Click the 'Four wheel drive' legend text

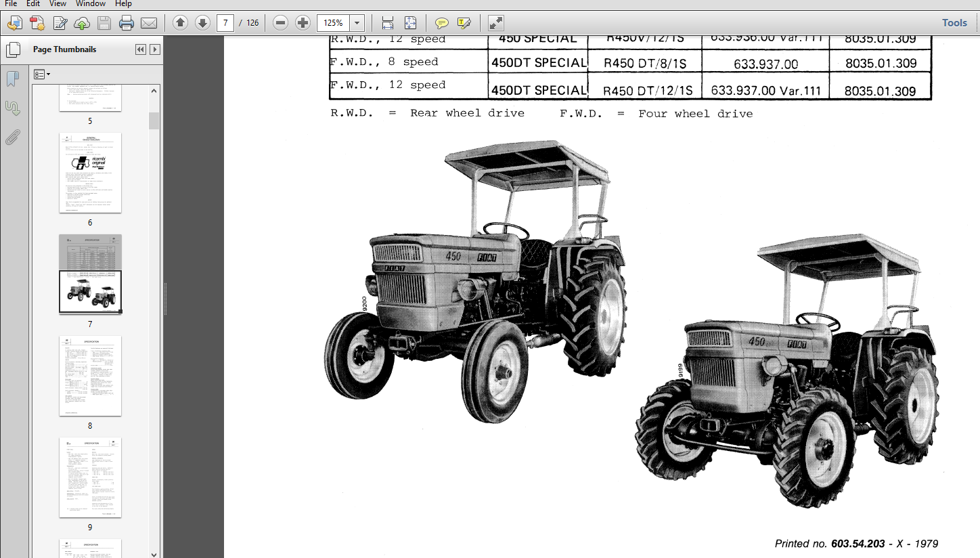[x=696, y=114]
